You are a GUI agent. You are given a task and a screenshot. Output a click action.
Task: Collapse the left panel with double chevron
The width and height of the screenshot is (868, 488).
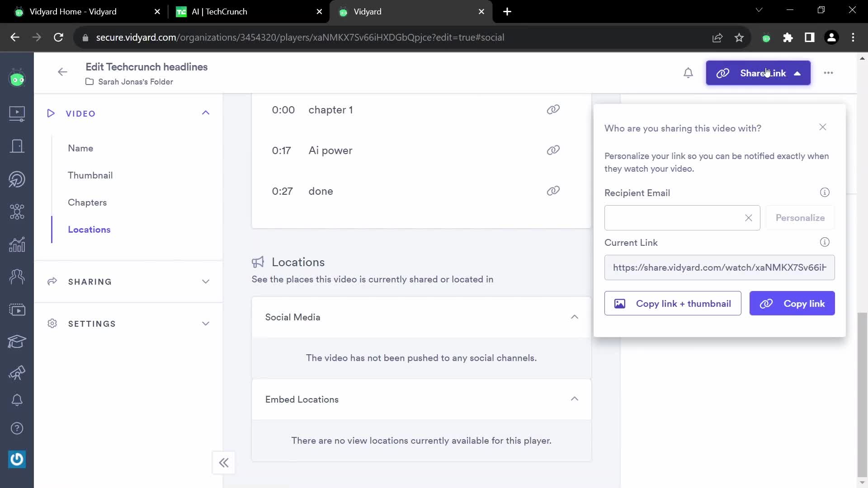coord(224,463)
